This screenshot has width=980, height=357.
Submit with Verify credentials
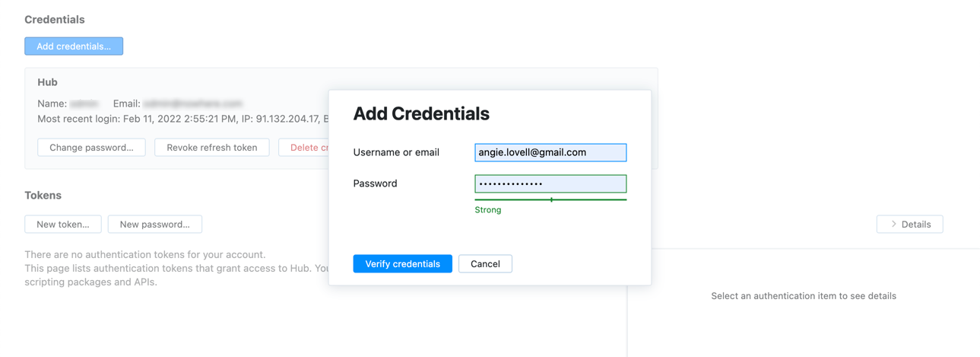(x=402, y=264)
